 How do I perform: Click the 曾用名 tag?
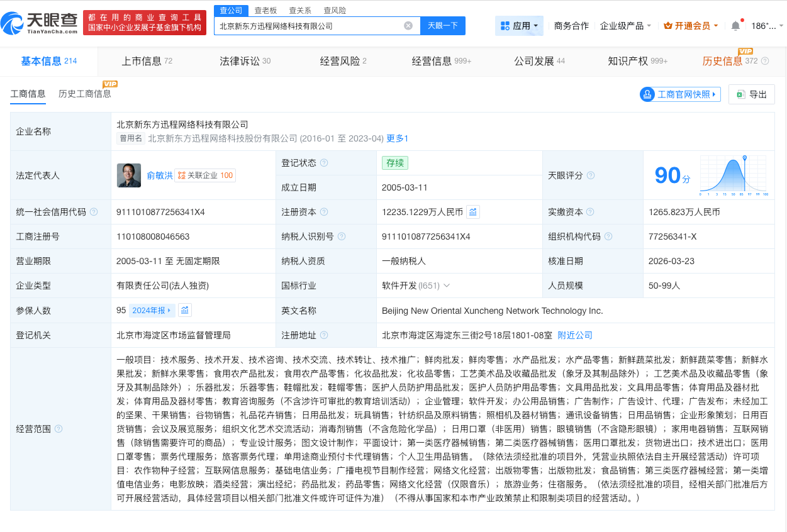[x=131, y=138]
